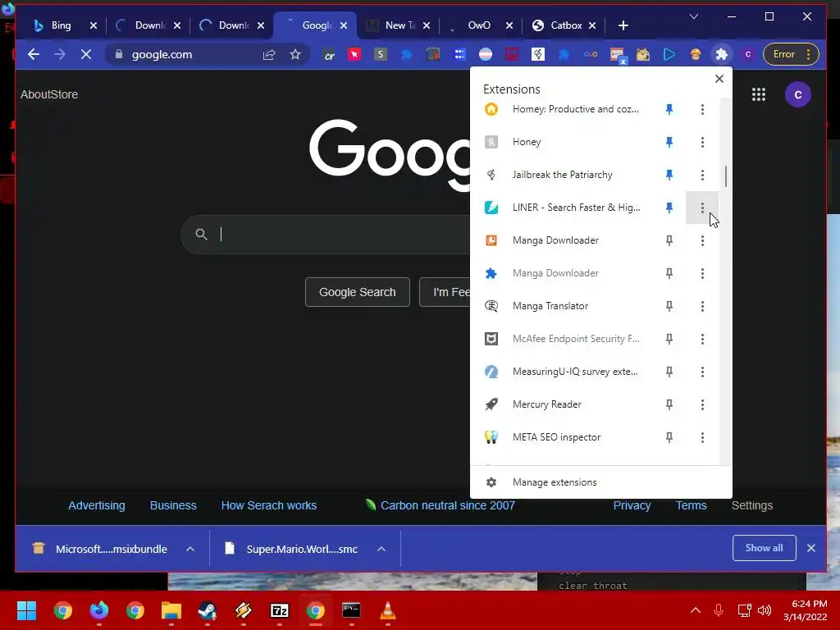
Task: Close the Extensions popup panel
Action: [x=719, y=79]
